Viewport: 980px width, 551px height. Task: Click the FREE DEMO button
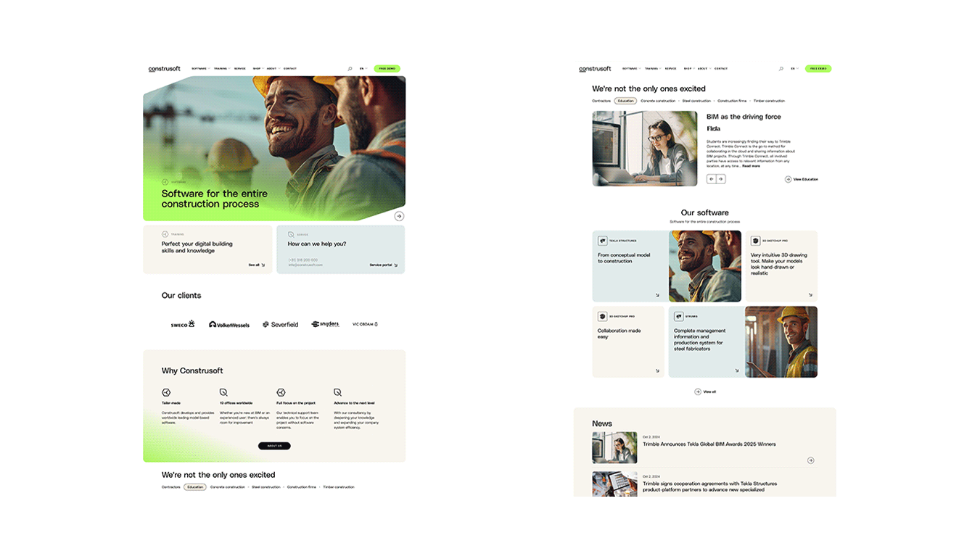tap(387, 68)
